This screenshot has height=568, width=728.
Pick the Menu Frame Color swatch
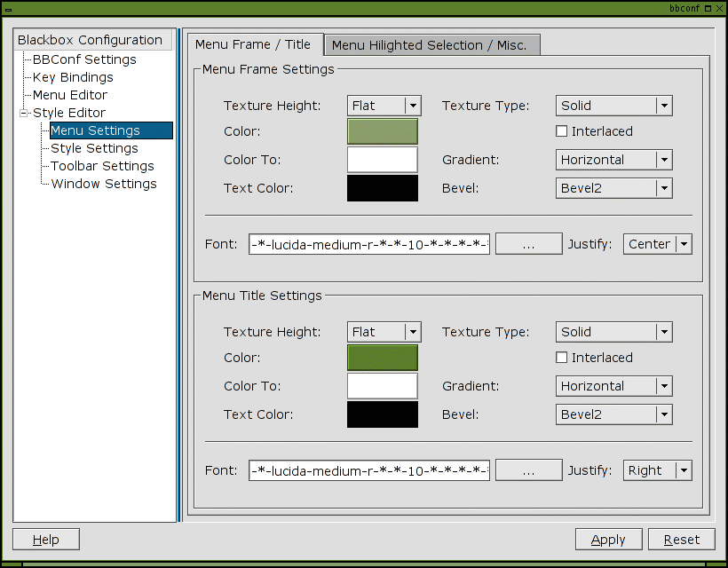tap(383, 131)
